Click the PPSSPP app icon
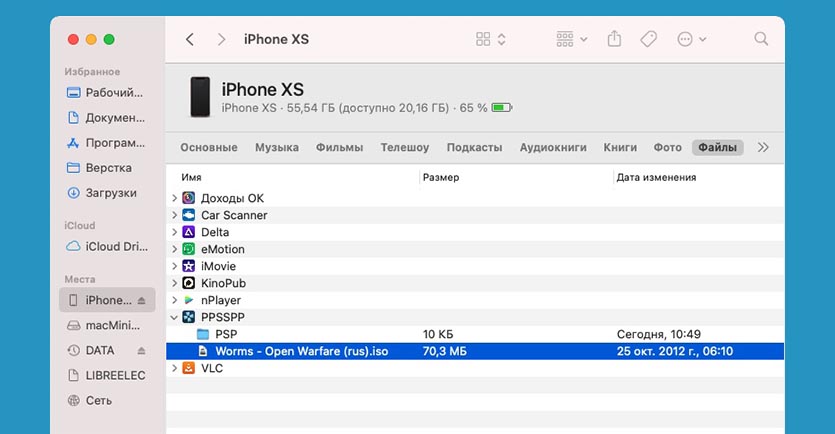The height and width of the screenshot is (434, 835). click(189, 317)
